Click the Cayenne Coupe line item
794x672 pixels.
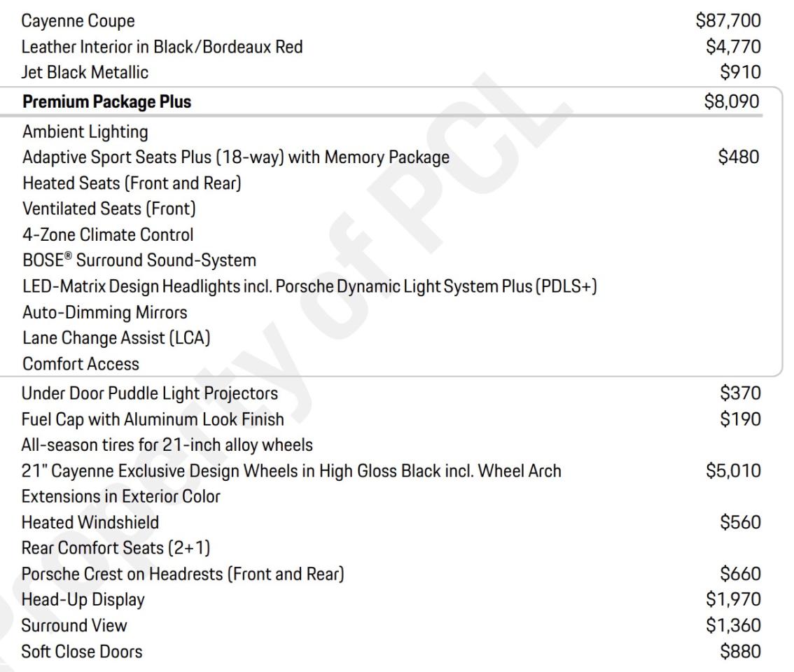click(78, 23)
